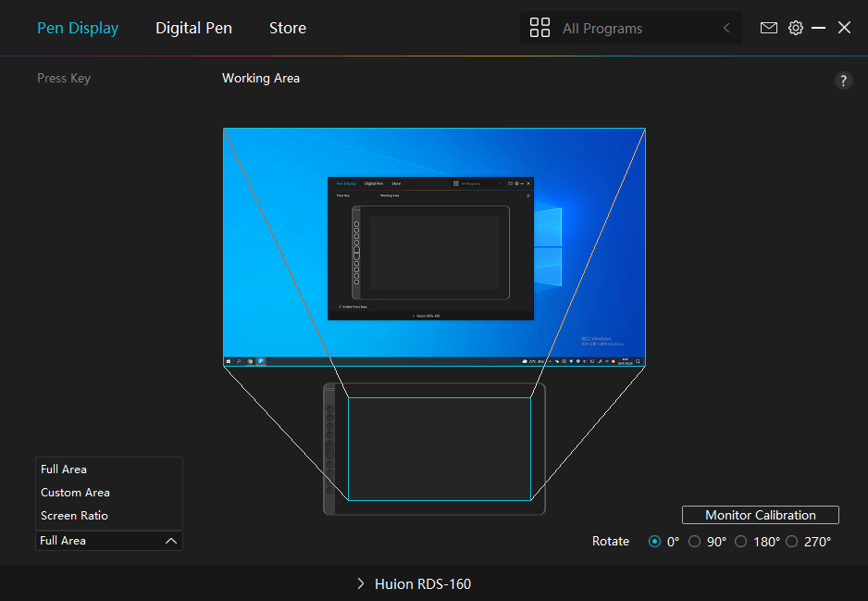Select the 270° rotation option
This screenshot has width=868, height=601.
coord(792,542)
